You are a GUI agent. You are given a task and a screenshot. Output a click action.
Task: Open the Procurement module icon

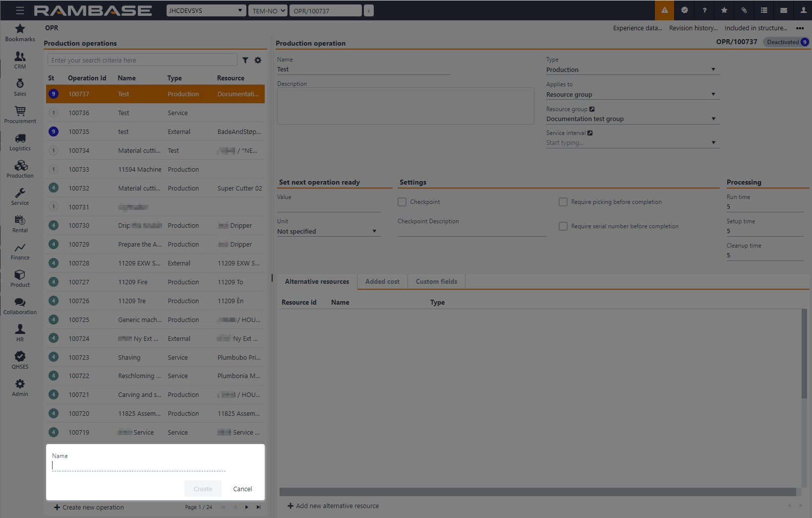20,115
